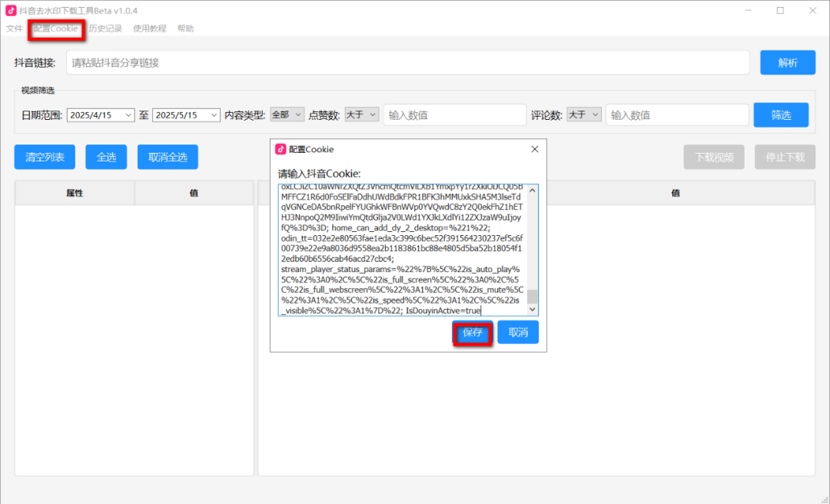Save the cookie with 保存 button

coord(473,333)
